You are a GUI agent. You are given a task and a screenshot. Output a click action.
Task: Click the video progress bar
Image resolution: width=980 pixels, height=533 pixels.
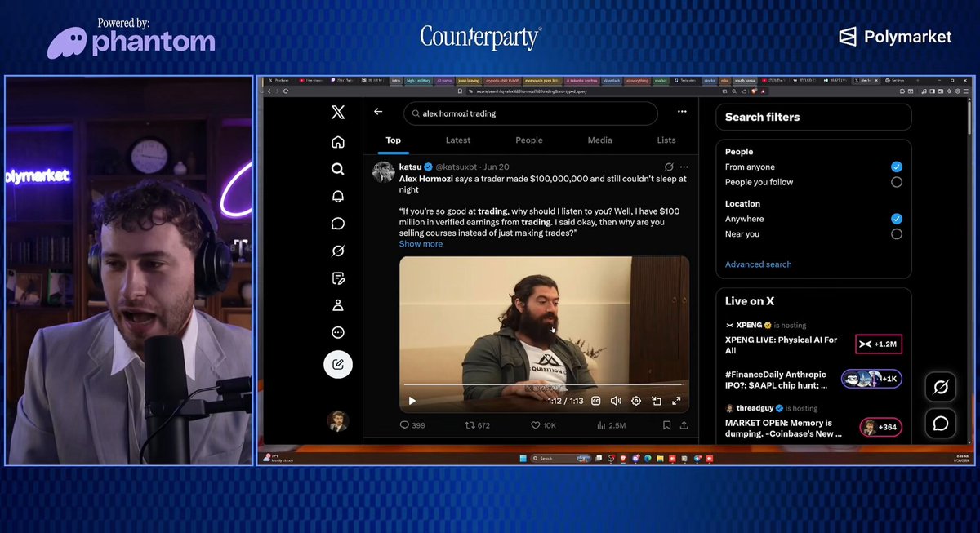coord(543,384)
